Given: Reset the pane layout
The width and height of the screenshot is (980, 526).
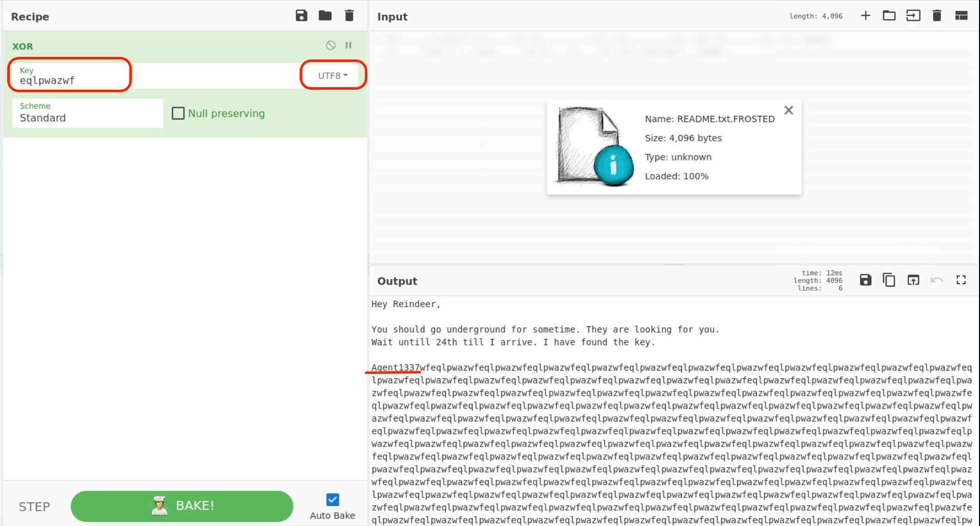Looking at the screenshot, I should (961, 16).
